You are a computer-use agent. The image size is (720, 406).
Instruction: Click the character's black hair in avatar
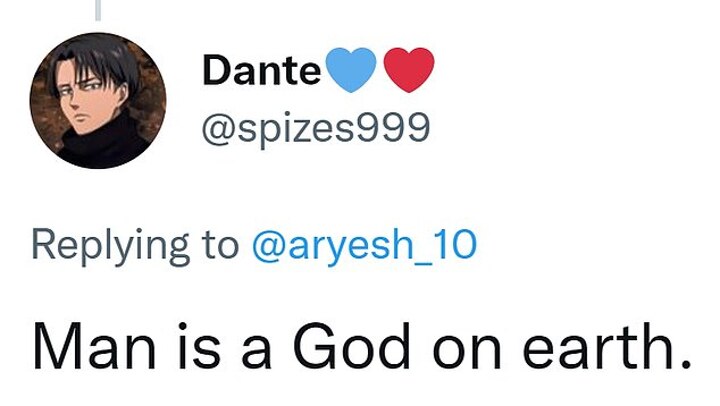pos(93,62)
